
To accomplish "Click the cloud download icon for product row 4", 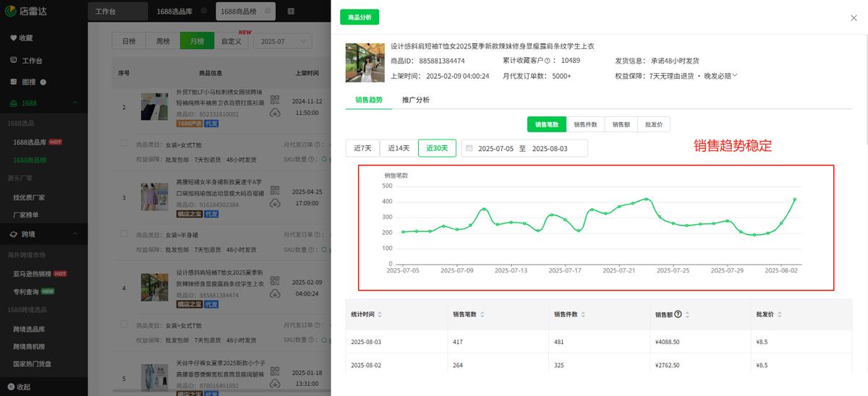I will pyautogui.click(x=275, y=294).
